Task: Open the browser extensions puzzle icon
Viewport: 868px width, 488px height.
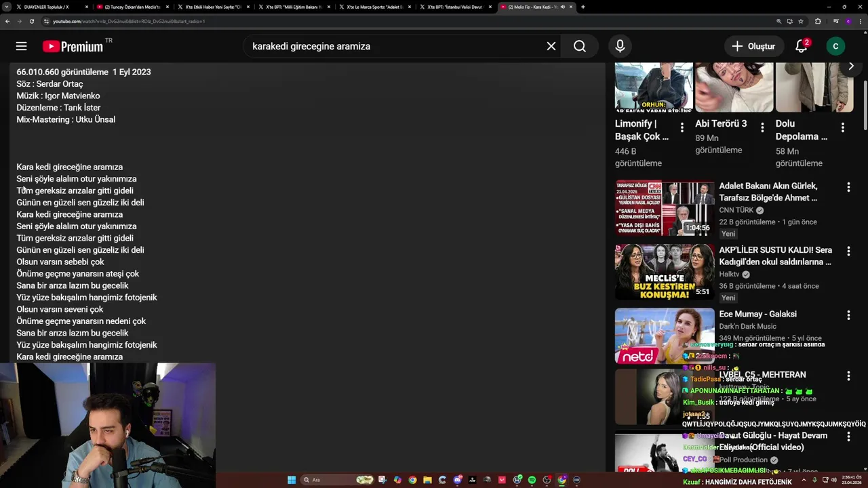Action: 818,21
